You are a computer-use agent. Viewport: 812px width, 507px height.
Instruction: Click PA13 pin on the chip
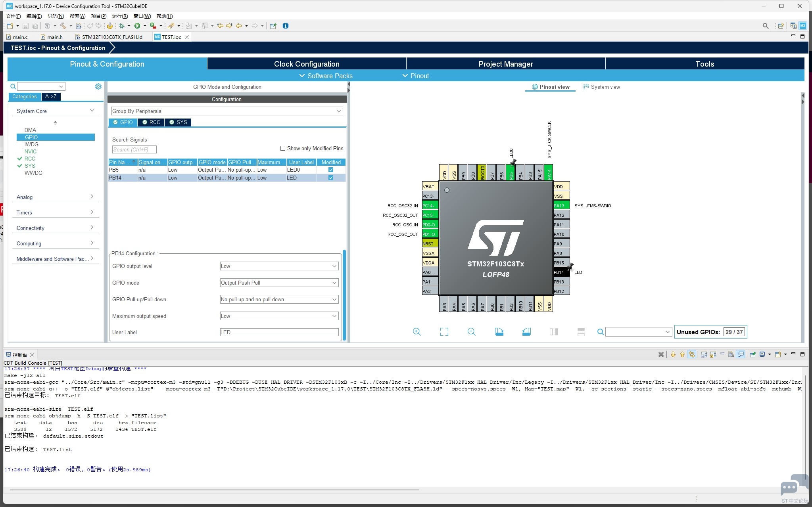[x=561, y=205]
